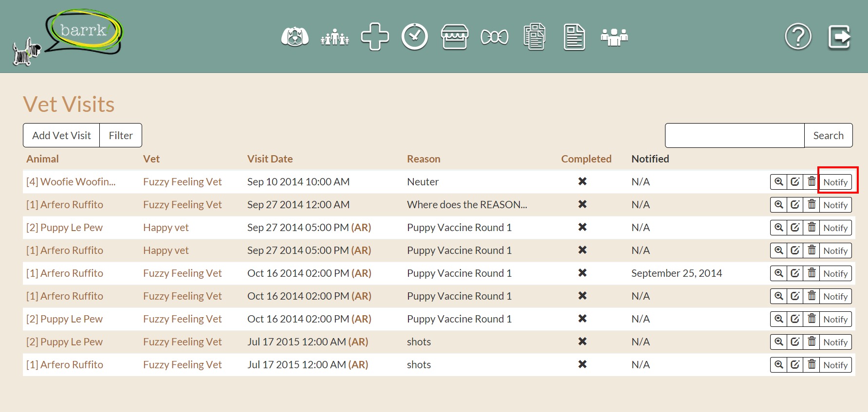The image size is (868, 412).
Task: Open Happy vet link in Puppy Le Pew row
Action: click(166, 228)
